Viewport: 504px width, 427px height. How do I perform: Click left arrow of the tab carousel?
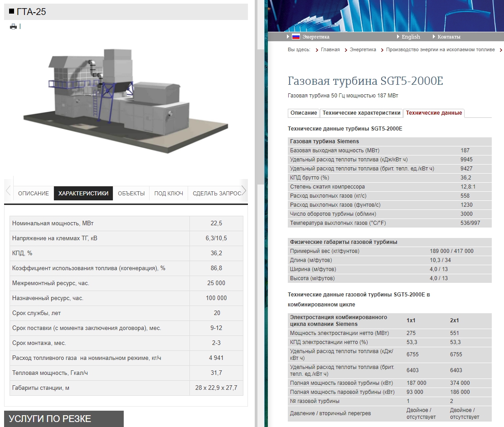point(8,190)
